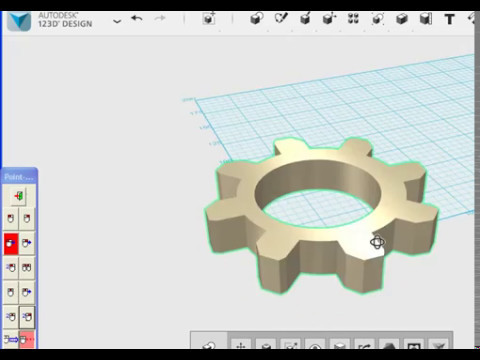This screenshot has height=360, width=480.
Task: Open the Autodesk 123D Design application menu logo
Action: 19,21
